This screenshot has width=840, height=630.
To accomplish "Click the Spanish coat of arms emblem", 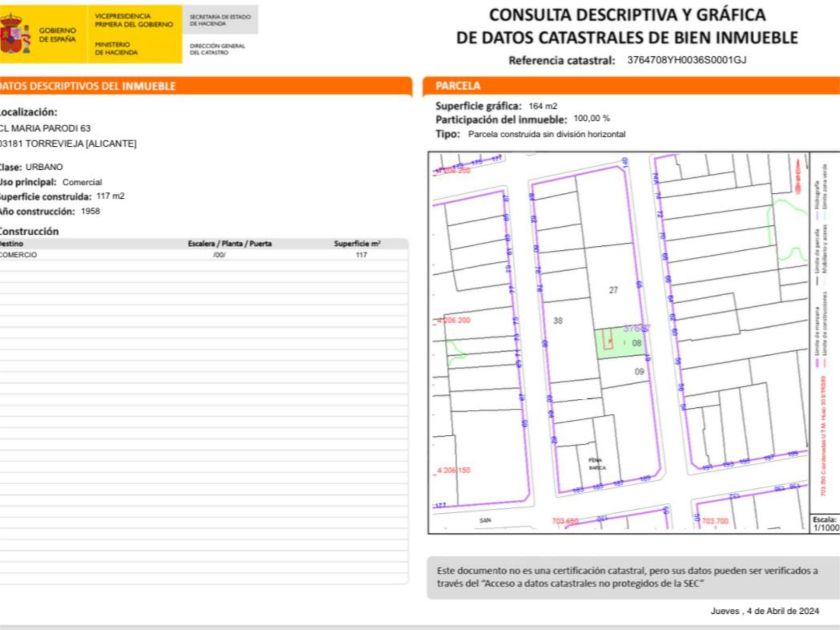I will (14, 34).
